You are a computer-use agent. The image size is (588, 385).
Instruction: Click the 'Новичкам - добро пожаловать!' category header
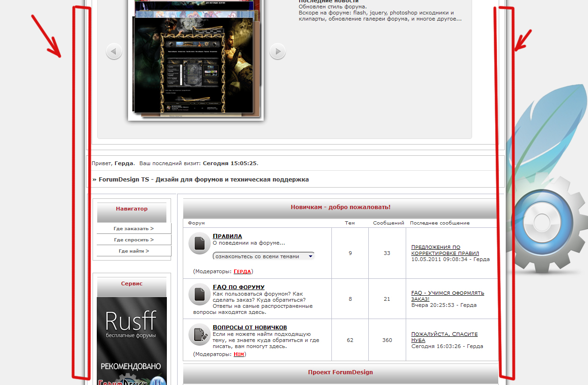click(x=340, y=207)
